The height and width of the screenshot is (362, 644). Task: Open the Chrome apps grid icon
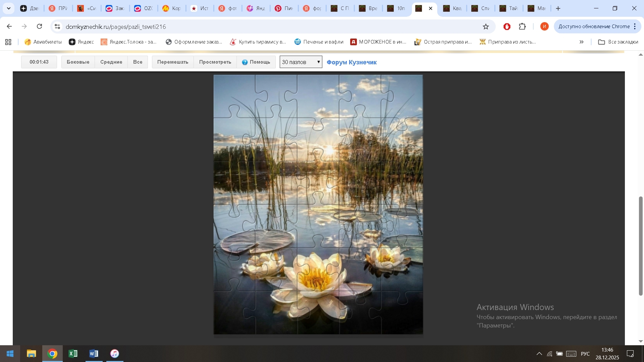pyautogui.click(x=8, y=42)
